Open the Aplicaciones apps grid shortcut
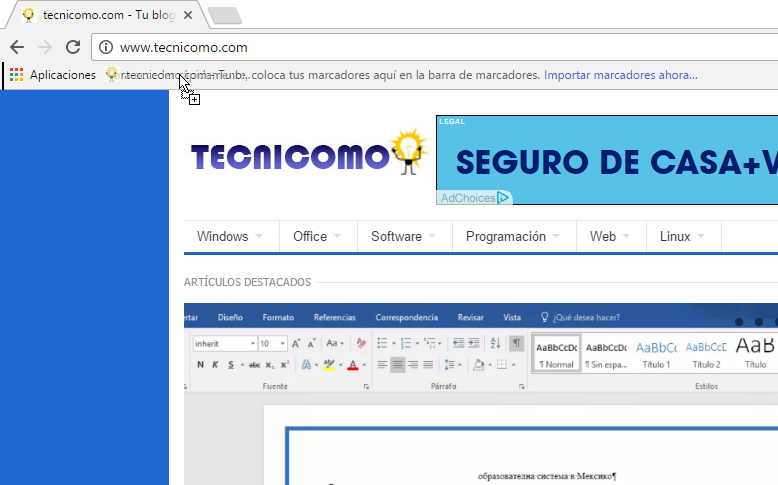Image resolution: width=778 pixels, height=485 pixels. point(53,75)
